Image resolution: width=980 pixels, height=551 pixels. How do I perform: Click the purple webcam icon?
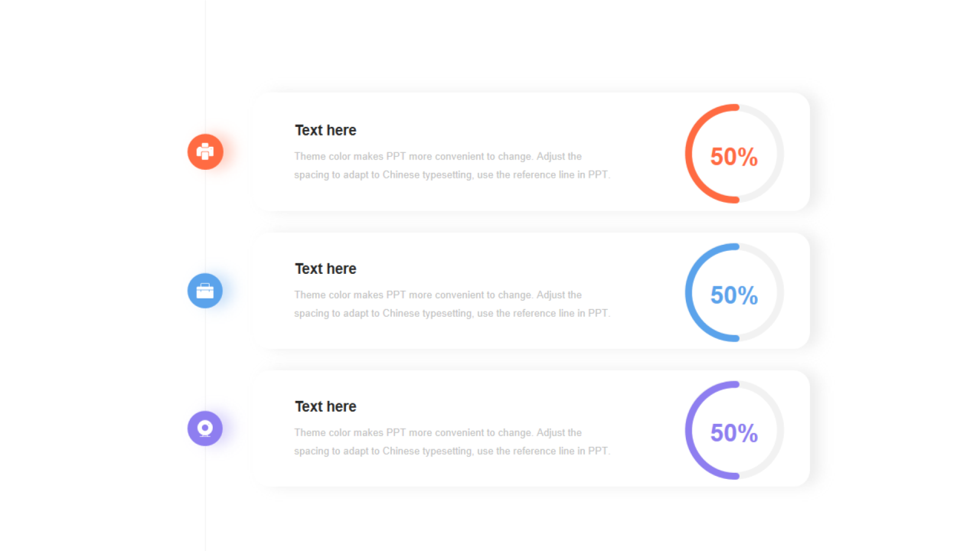coord(205,429)
